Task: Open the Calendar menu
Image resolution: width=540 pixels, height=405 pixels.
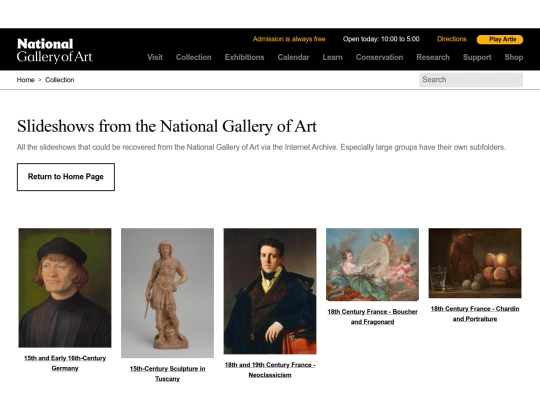Action: pyautogui.click(x=293, y=57)
